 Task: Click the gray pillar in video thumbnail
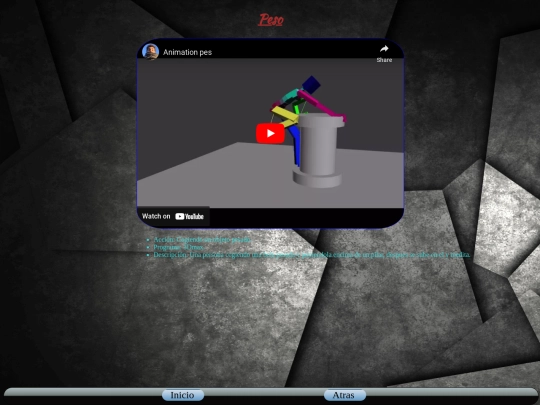[x=318, y=150]
